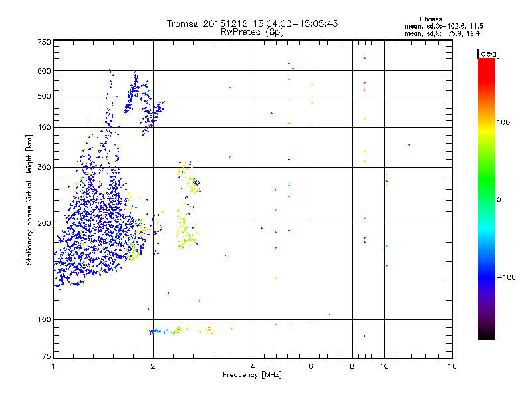Click the 'Frequency [MHz]' axis label
This screenshot has width=532, height=399.
(x=252, y=375)
